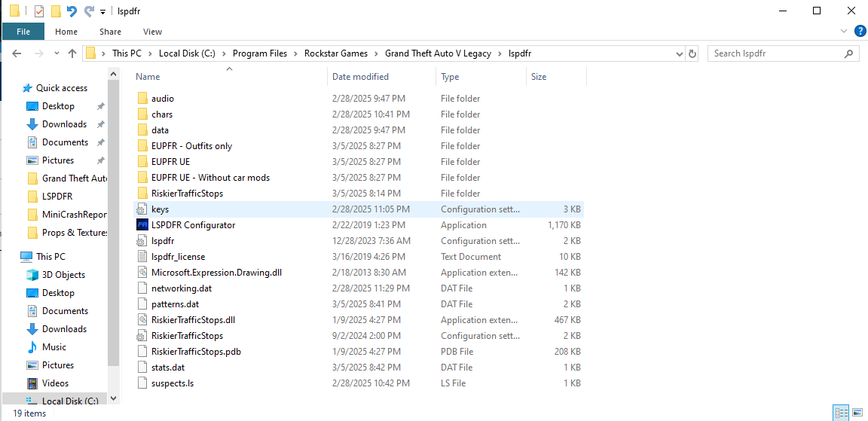Open the Customize Quick Access Toolbar dropdown
868x421 pixels.
coord(102,11)
